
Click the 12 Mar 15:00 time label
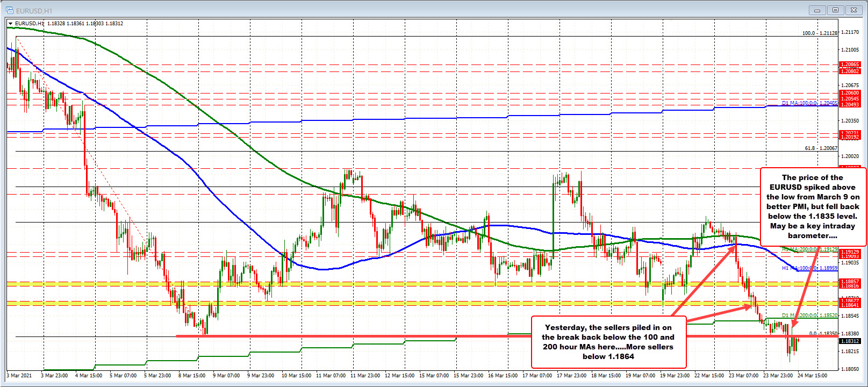tap(399, 376)
